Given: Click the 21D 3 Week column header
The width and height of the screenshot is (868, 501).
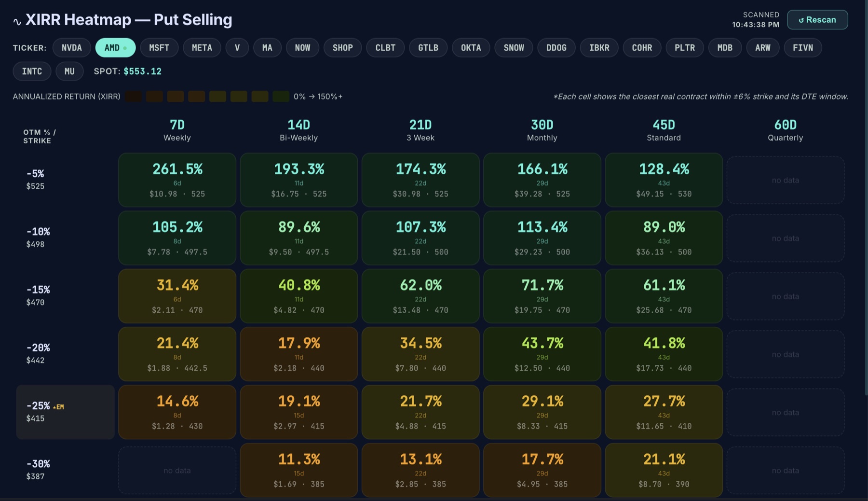Looking at the screenshot, I should coord(420,130).
